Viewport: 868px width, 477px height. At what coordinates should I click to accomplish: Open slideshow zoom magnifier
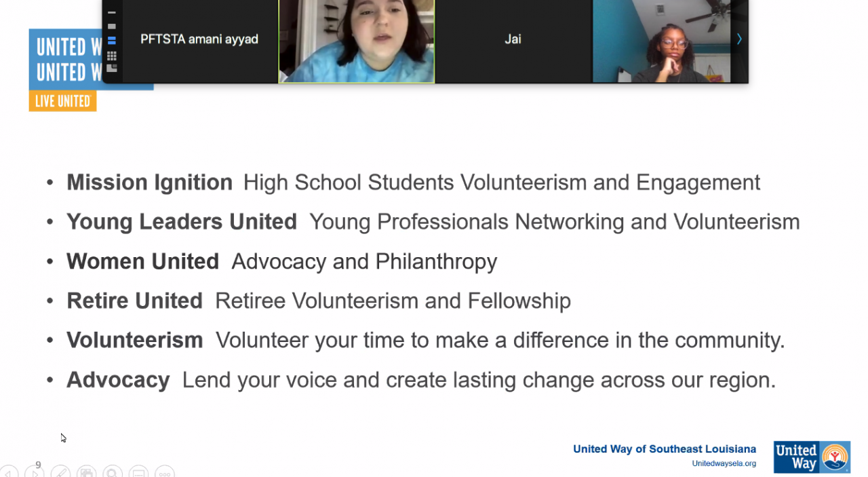pyautogui.click(x=113, y=473)
